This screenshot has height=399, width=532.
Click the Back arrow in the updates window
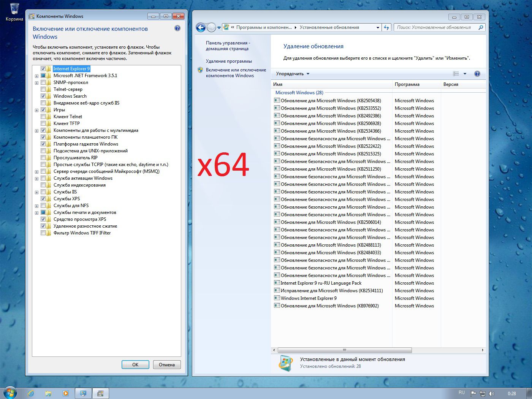point(201,27)
